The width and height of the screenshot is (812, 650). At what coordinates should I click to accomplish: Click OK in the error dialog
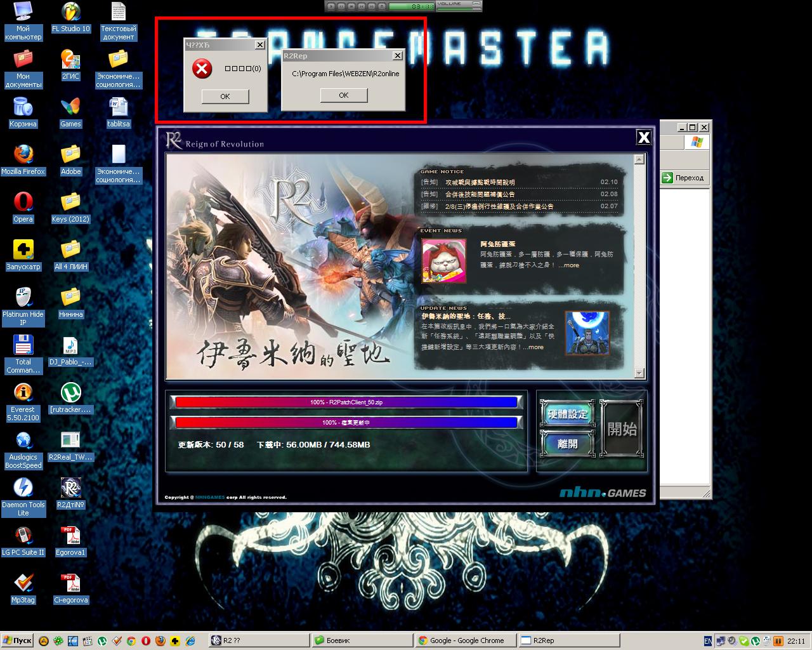[225, 96]
